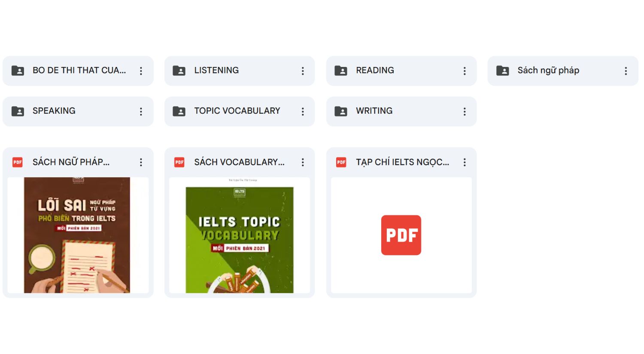Open the three-dot menu on SPEAKING folder
The width and height of the screenshot is (644, 354).
141,111
